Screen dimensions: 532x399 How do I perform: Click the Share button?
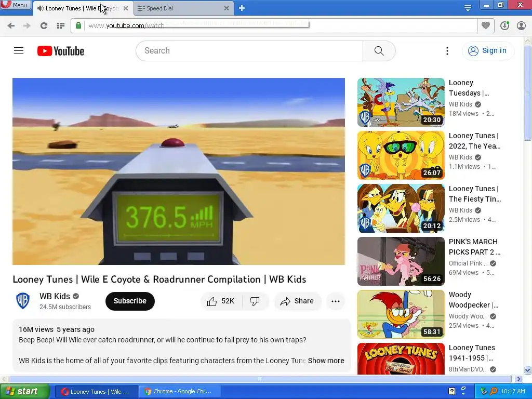[297, 301]
